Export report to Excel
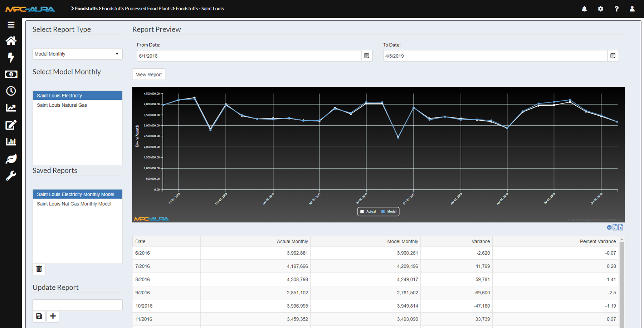This screenshot has width=644, height=328. click(x=621, y=227)
